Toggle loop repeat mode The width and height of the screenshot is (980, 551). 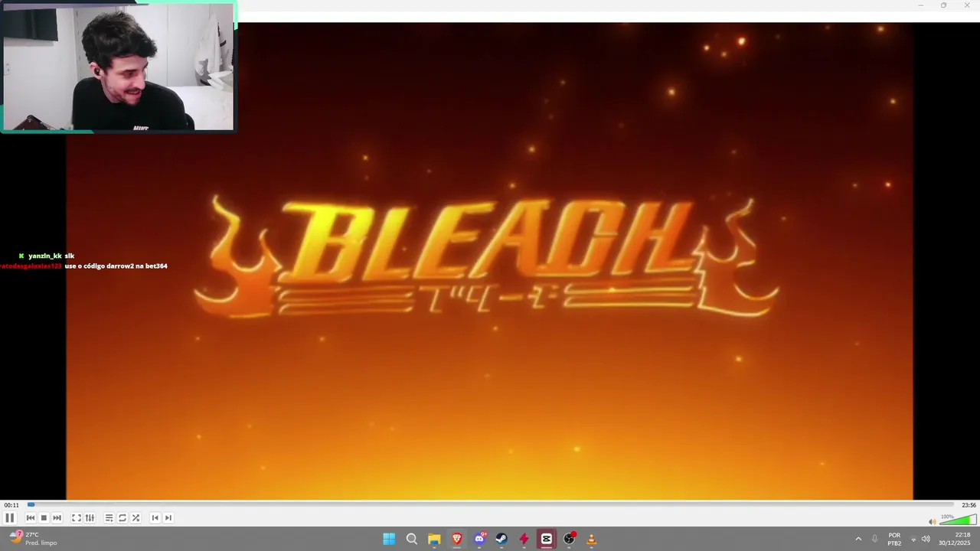tap(122, 518)
